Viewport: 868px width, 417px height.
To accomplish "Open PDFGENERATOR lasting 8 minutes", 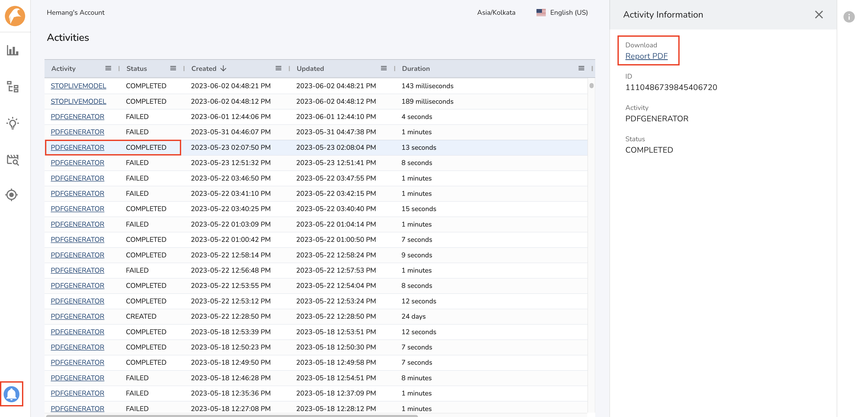I will 77,378.
